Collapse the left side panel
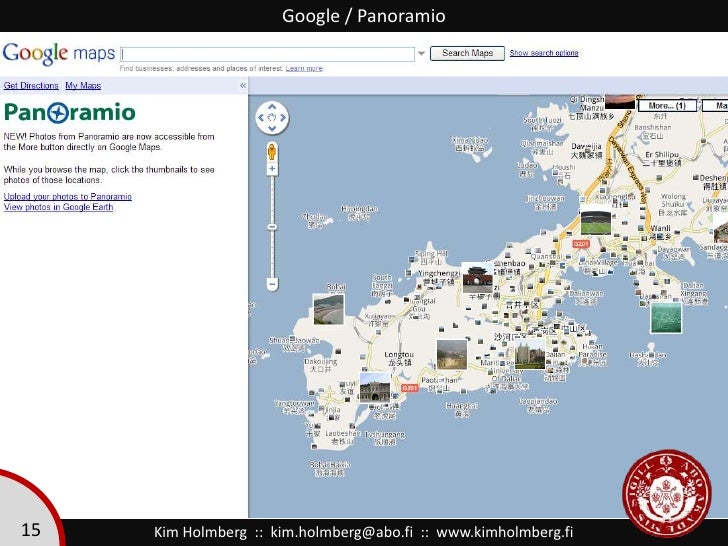 click(242, 85)
